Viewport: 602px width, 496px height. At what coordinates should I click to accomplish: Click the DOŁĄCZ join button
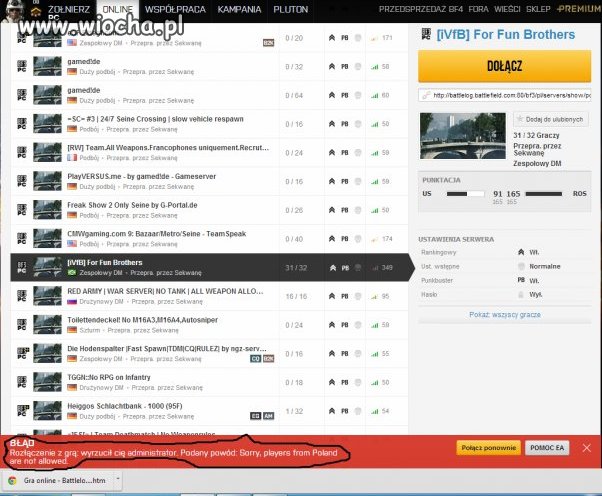504,66
